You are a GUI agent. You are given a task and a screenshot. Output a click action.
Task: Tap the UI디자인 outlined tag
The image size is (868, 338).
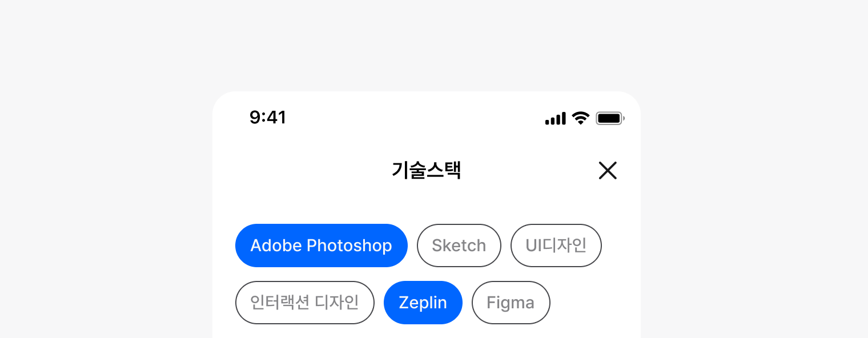(556, 246)
